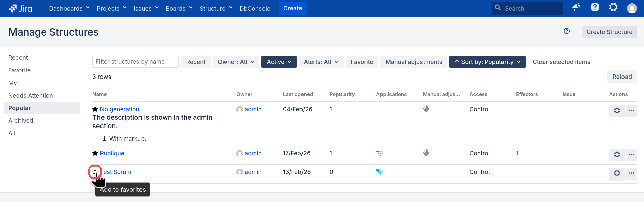Click the Applications icon for Publique
The image size is (644, 202).
pyautogui.click(x=379, y=153)
